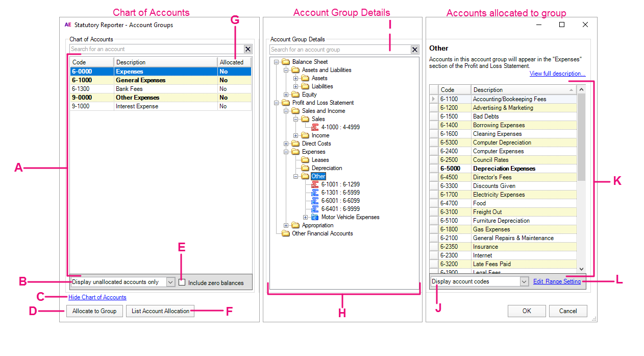644x356 pixels.
Task: Collapse the Expenses tree node
Action: click(286, 152)
